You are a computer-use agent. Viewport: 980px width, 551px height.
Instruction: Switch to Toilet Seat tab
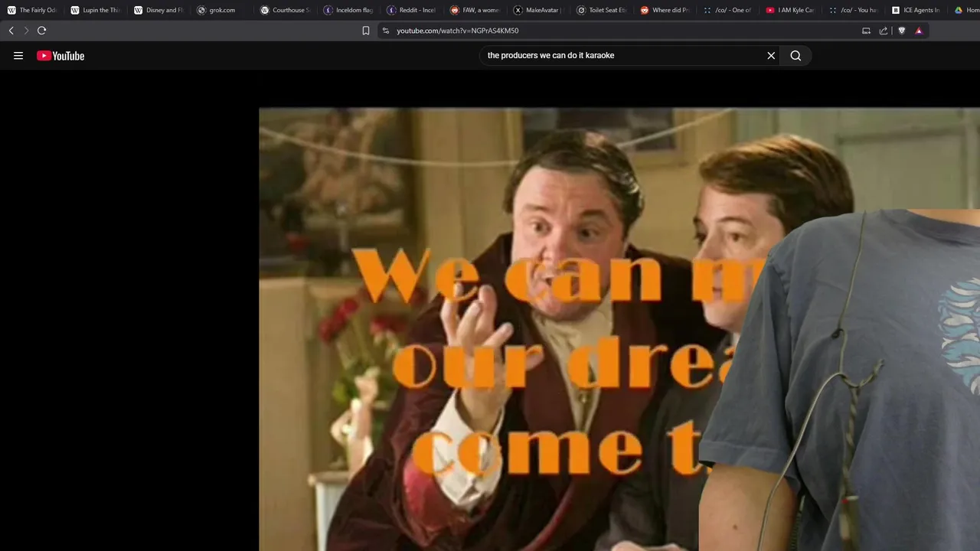coord(602,10)
